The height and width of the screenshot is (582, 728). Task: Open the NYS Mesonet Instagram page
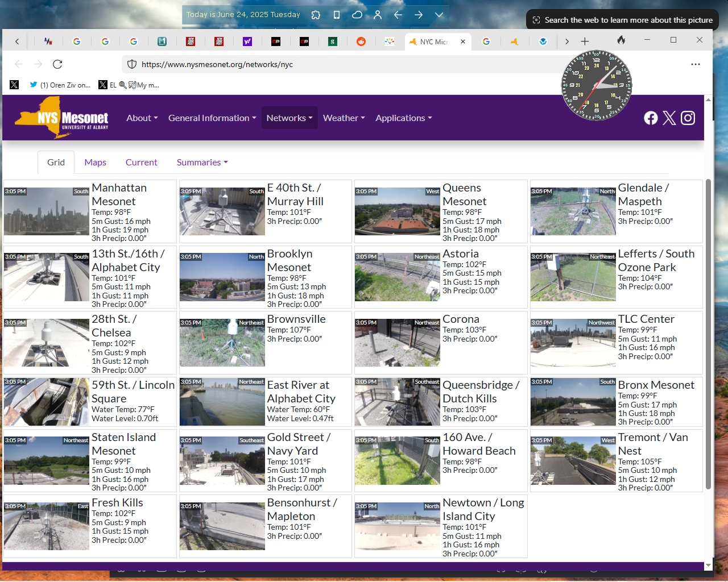[688, 118]
